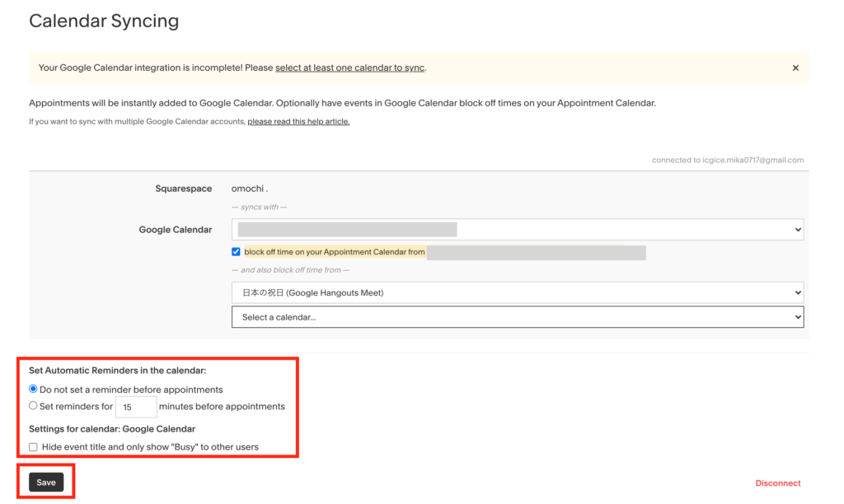Click the 'Google Calendar' field label
This screenshot has height=504, width=844.
176,230
